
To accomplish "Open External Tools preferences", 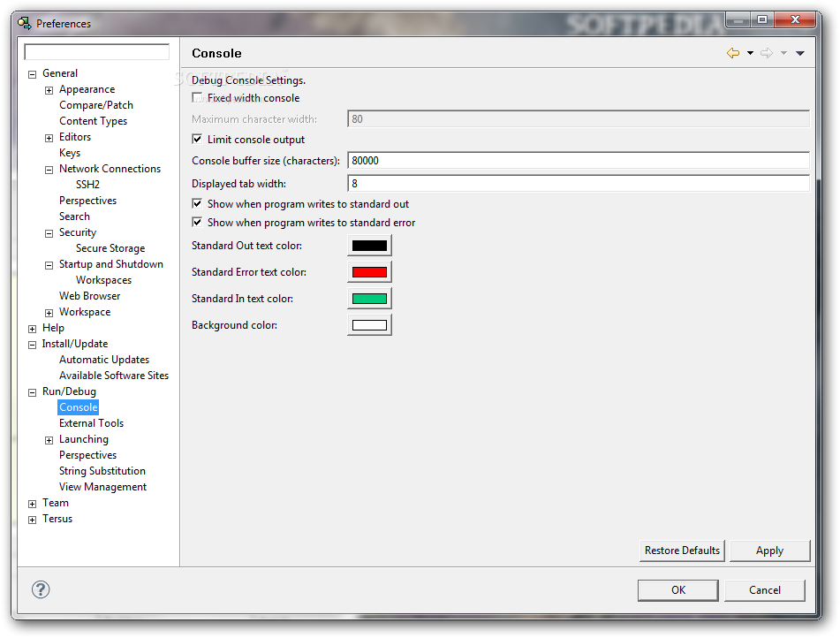I will pos(91,423).
